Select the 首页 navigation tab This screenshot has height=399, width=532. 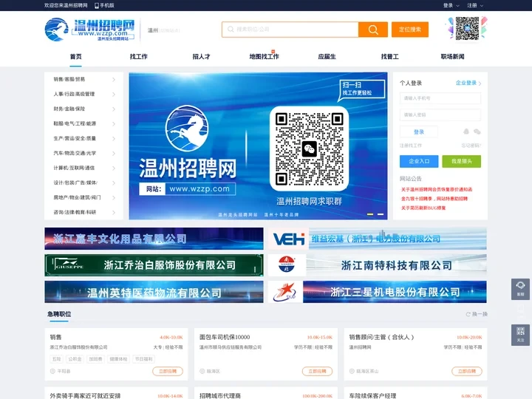(75, 57)
